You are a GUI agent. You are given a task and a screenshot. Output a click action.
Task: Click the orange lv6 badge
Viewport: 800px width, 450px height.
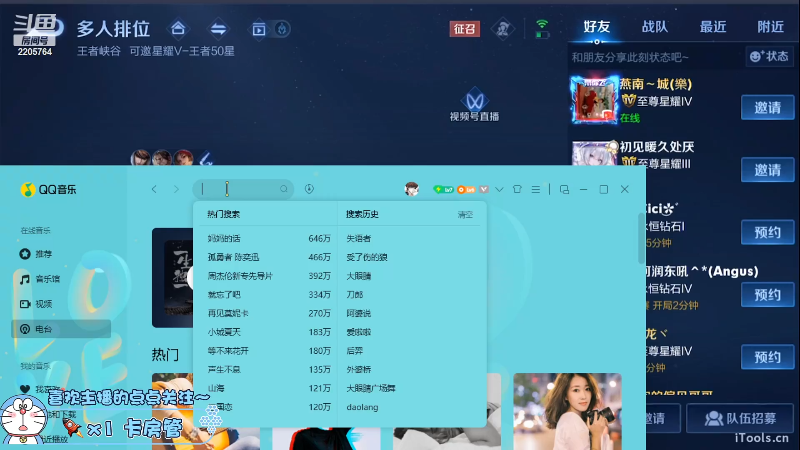466,189
